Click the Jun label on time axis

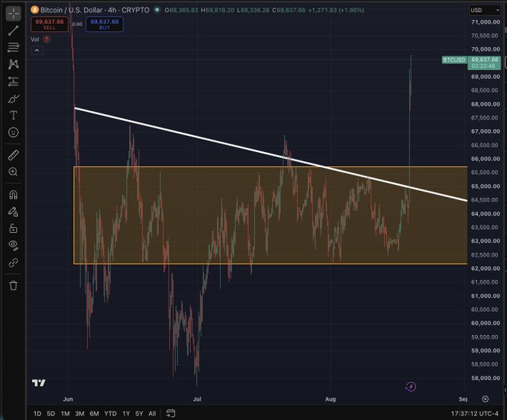[68, 399]
